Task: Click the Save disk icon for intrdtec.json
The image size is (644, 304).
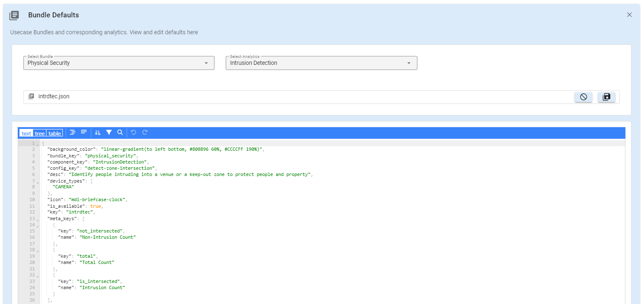Action: tap(606, 97)
